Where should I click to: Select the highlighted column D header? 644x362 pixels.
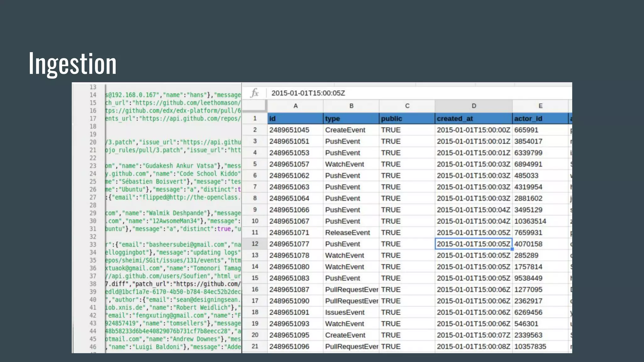tap(474, 106)
